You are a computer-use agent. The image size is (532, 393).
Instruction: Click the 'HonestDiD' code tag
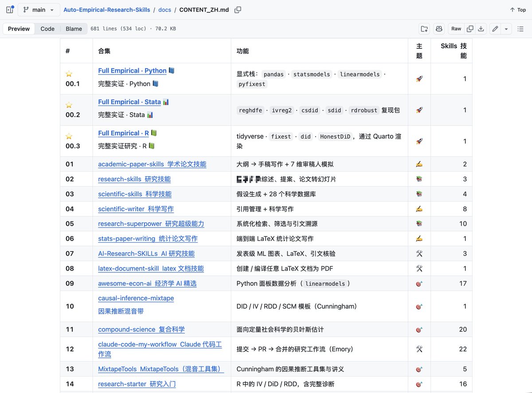(335, 137)
